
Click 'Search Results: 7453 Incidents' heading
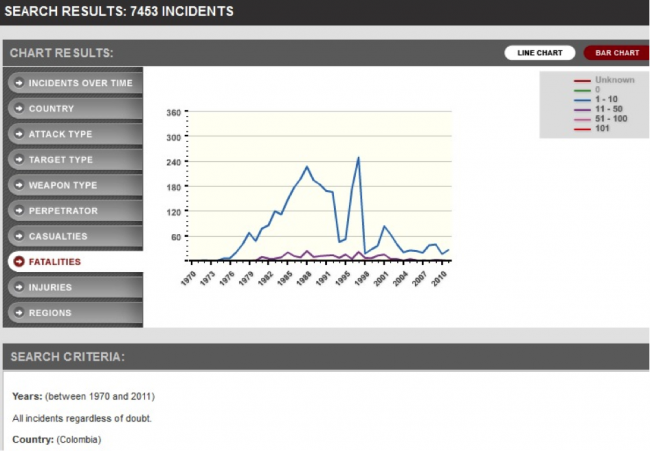pos(119,11)
